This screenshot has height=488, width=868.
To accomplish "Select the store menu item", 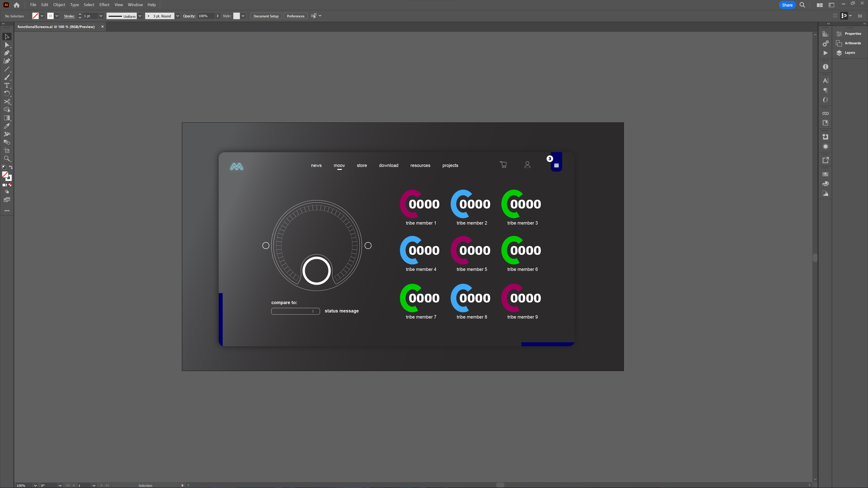I will 362,165.
